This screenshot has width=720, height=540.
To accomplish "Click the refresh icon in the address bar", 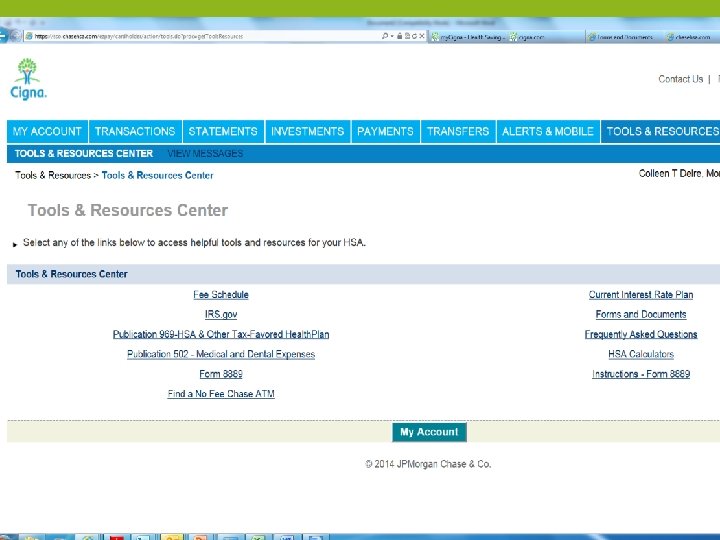I will coord(414,36).
